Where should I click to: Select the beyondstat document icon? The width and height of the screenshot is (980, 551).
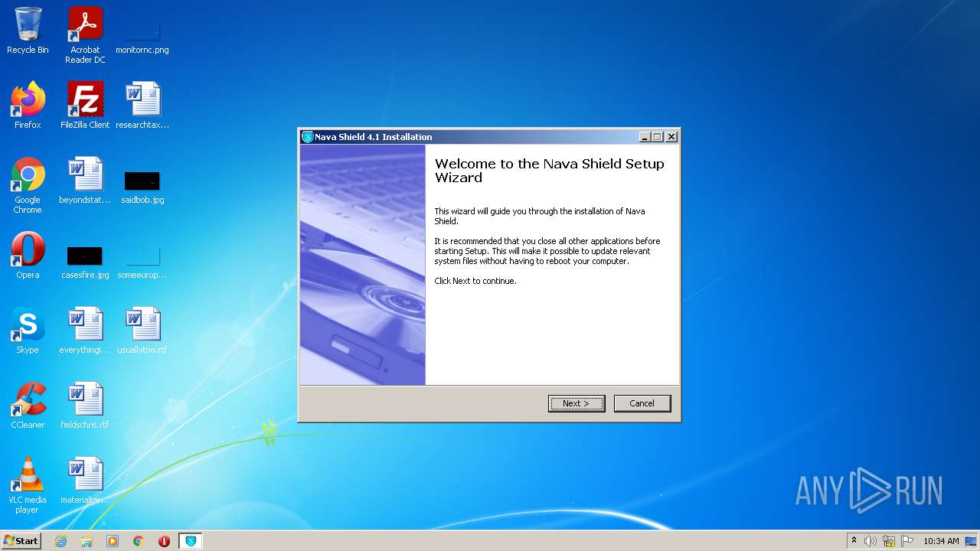coord(85,181)
